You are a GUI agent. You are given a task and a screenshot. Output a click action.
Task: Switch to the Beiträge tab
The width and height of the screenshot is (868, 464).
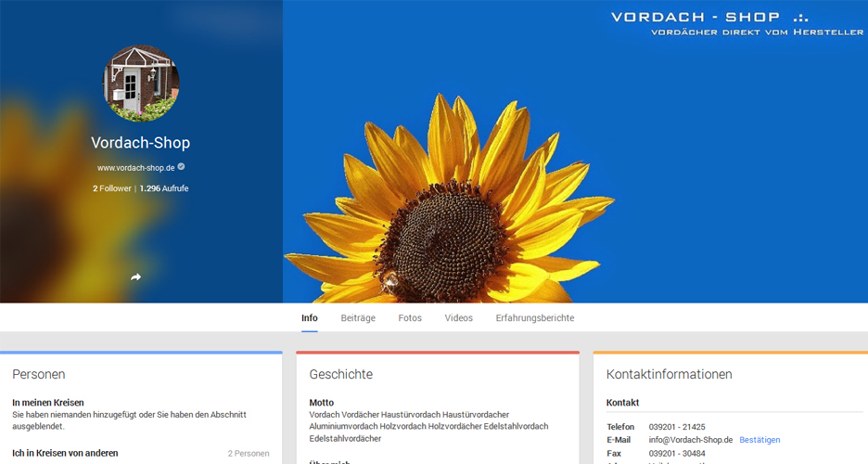358,317
